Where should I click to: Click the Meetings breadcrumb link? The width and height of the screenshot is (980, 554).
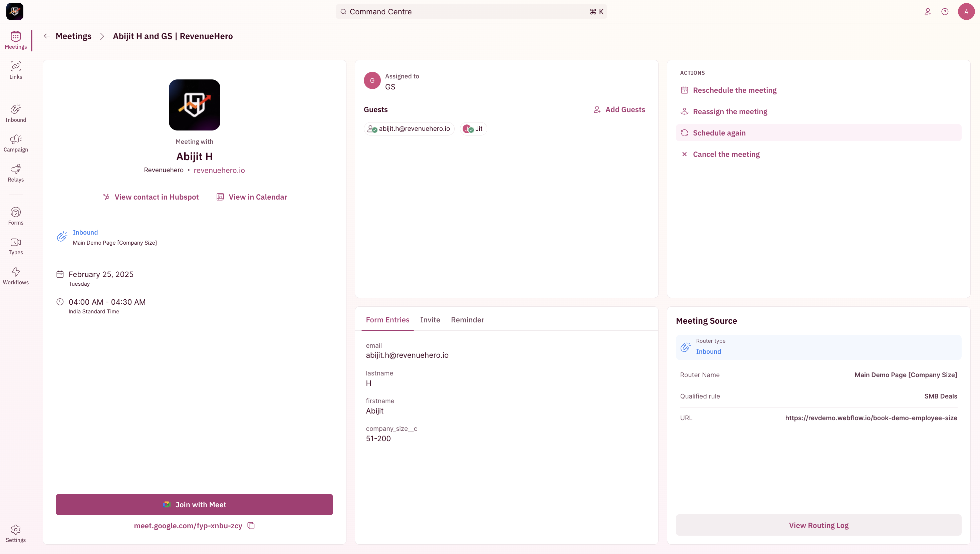tap(73, 36)
